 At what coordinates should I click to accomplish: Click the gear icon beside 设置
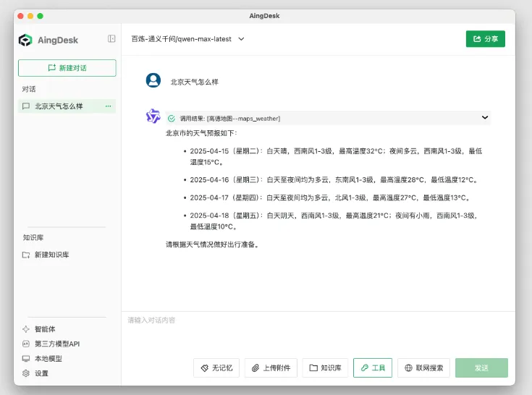tap(26, 373)
